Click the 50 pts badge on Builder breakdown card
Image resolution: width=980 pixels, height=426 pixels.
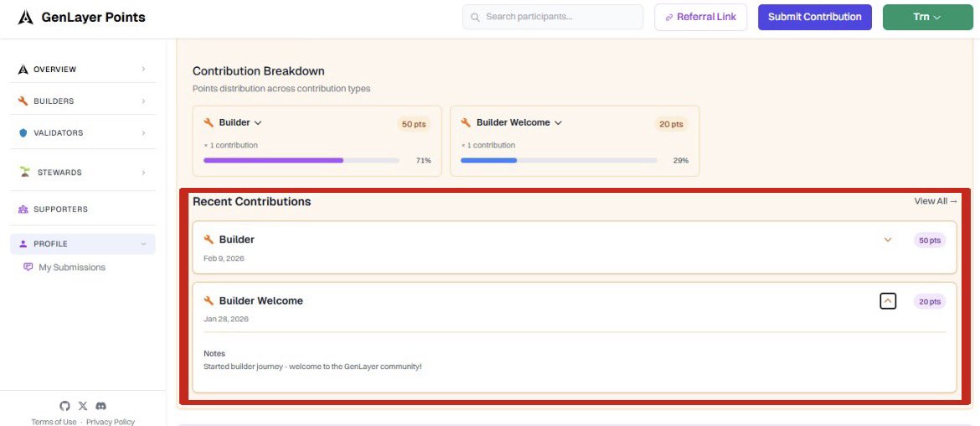pyautogui.click(x=414, y=124)
